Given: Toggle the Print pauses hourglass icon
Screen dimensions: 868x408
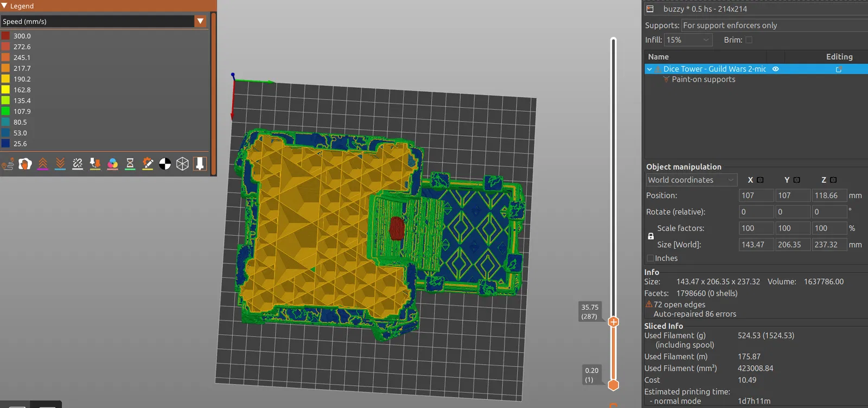Looking at the screenshot, I should pos(130,164).
